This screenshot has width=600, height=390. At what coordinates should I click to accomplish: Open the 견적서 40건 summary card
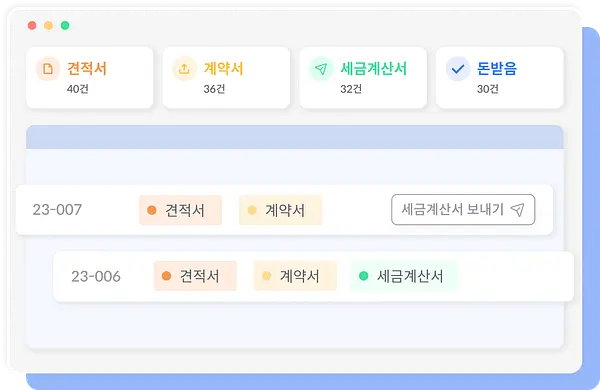(90, 78)
